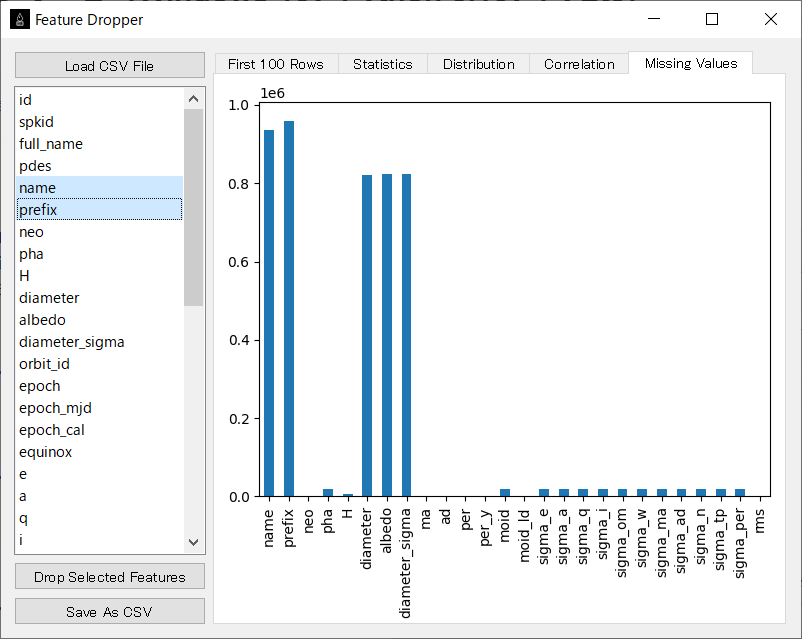Select 'orbit_id' in the feature list
This screenshot has width=802, height=639.
pos(100,364)
